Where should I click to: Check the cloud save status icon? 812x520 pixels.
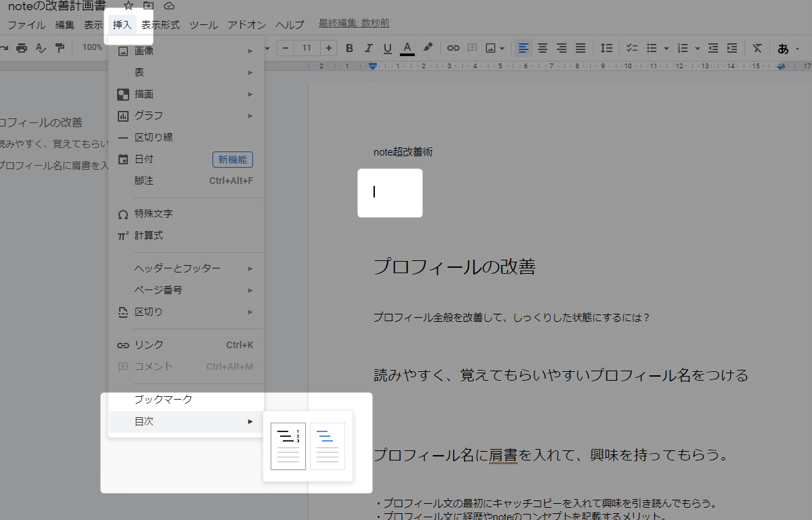(169, 6)
